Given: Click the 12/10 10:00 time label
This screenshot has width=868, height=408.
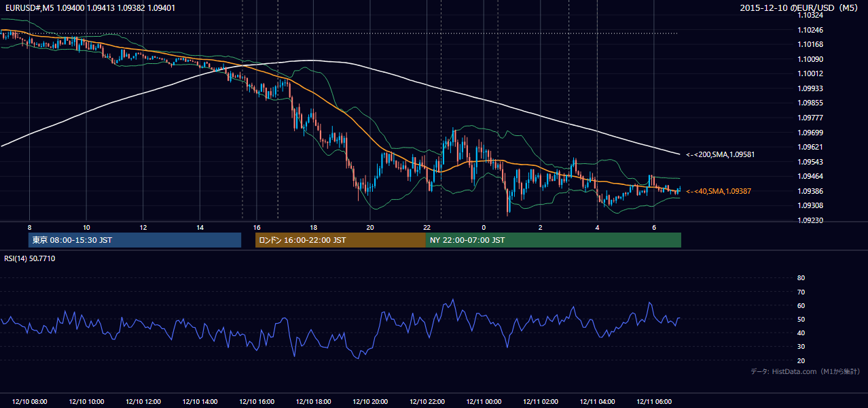Looking at the screenshot, I should pyautogui.click(x=87, y=402).
